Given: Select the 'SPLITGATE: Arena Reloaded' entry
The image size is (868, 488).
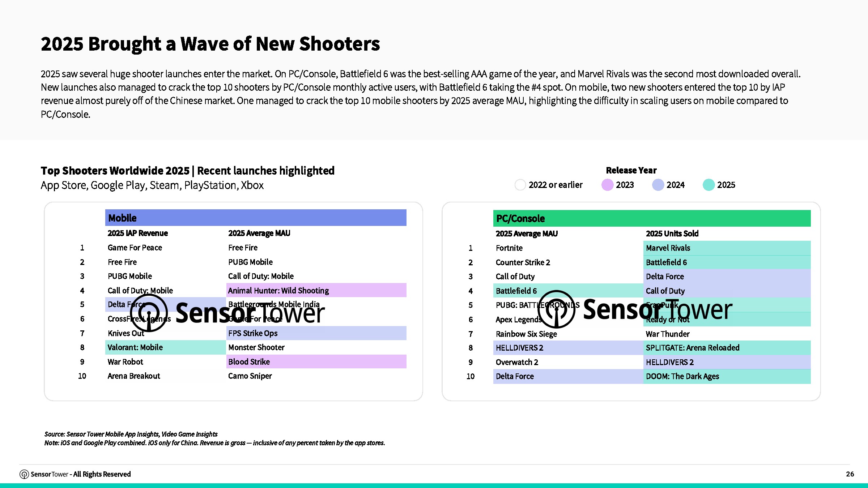Looking at the screenshot, I should [x=727, y=348].
